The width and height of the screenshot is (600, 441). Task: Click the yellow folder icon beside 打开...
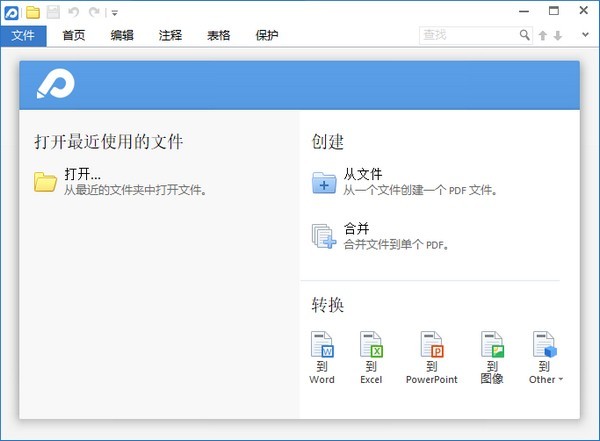(45, 181)
